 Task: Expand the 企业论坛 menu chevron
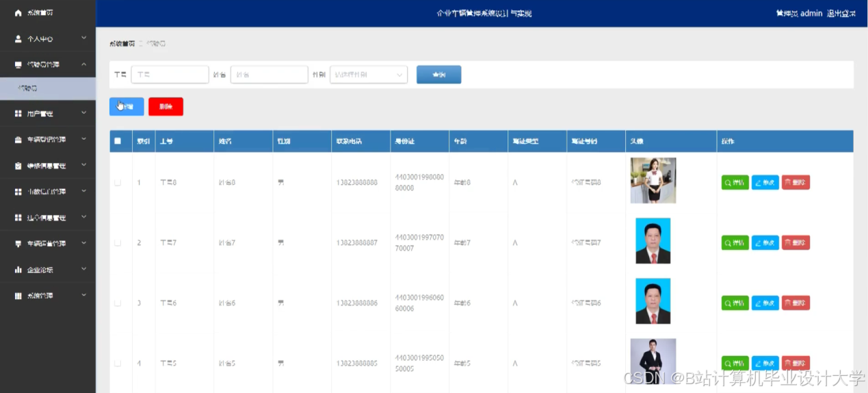(x=83, y=269)
